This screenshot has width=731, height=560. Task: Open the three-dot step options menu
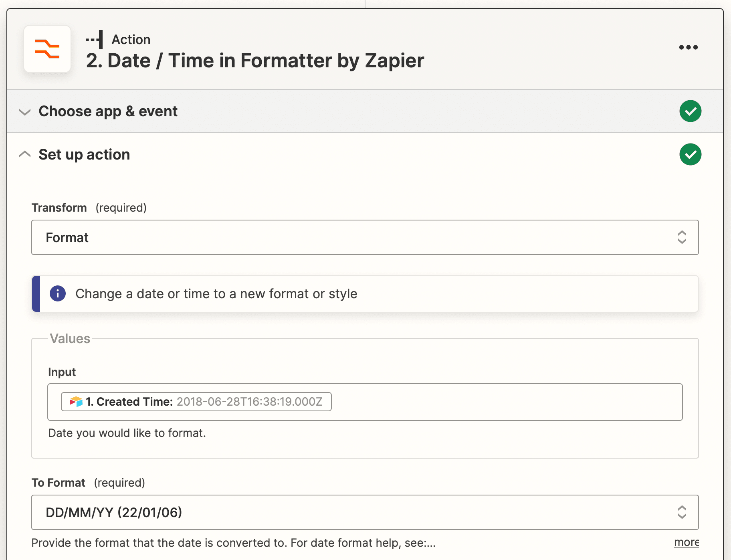pos(688,47)
